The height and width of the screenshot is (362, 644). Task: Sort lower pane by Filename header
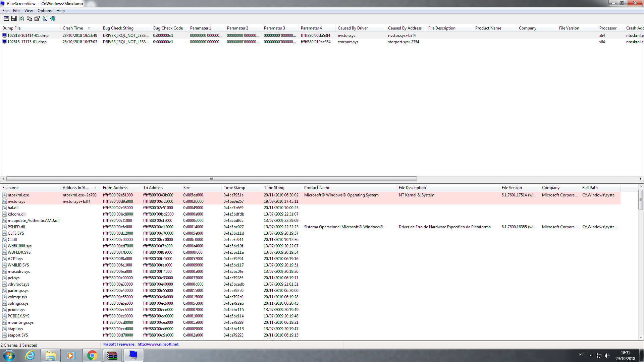pos(30,188)
